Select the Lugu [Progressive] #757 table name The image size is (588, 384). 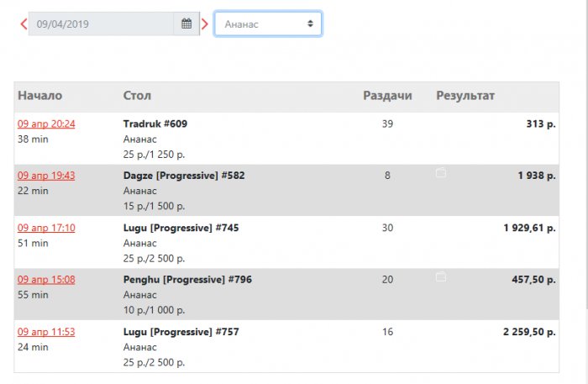click(181, 332)
